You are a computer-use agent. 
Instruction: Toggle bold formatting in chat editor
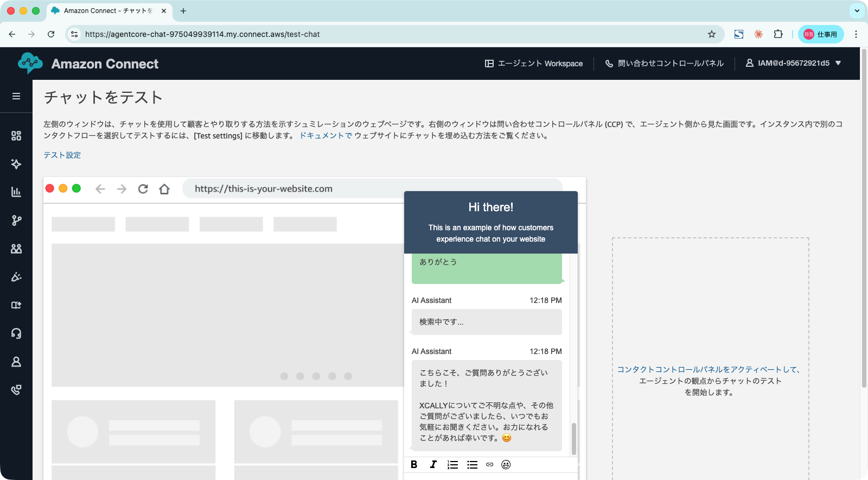(414, 465)
